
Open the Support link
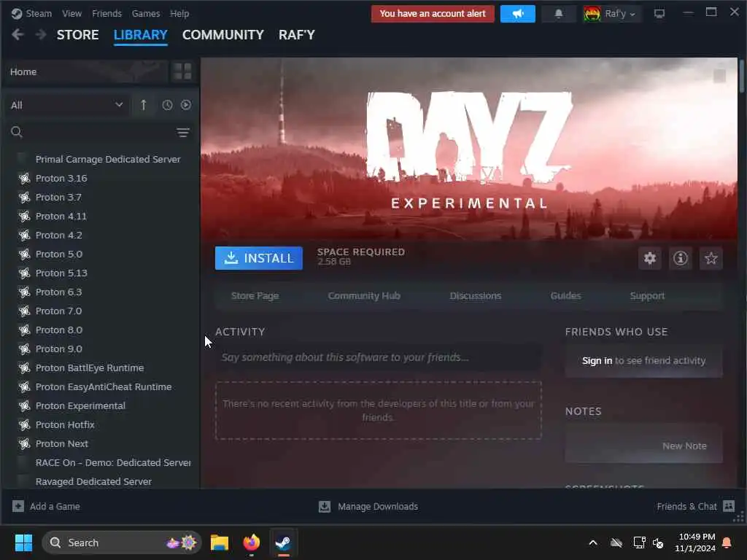[647, 296]
